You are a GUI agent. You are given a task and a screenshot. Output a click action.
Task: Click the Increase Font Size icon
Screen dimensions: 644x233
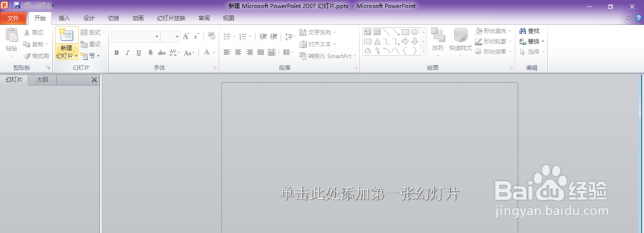187,37
